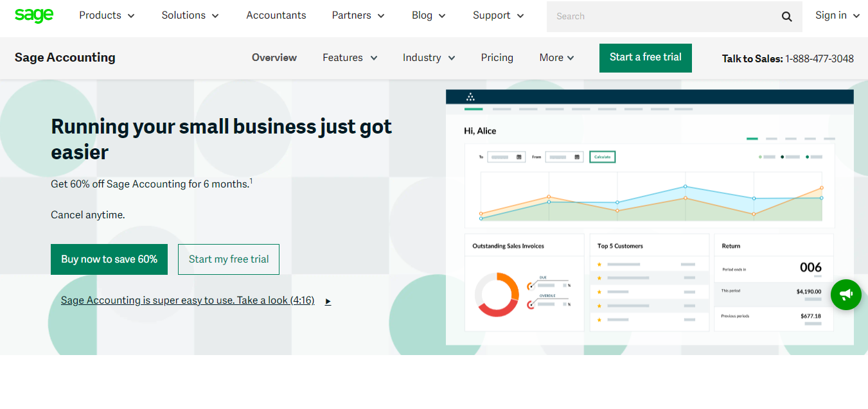Open the Take a look video link
This screenshot has width=868, height=409.
click(188, 300)
